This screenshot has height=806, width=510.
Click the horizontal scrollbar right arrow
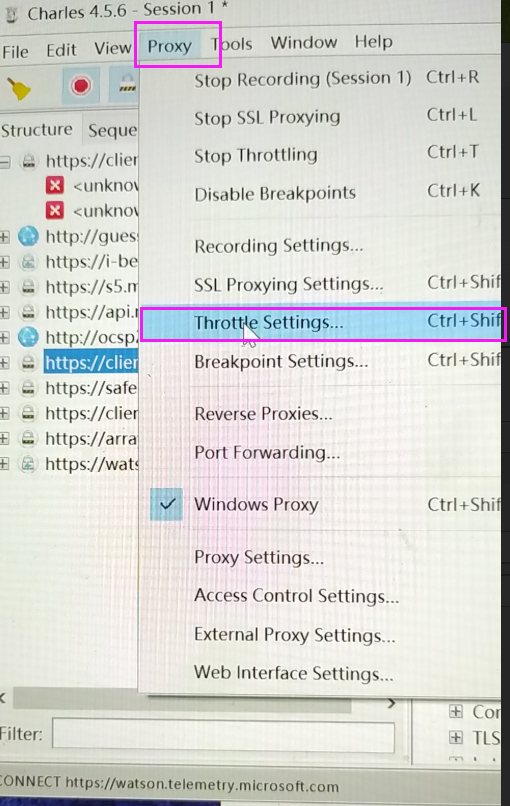click(392, 703)
